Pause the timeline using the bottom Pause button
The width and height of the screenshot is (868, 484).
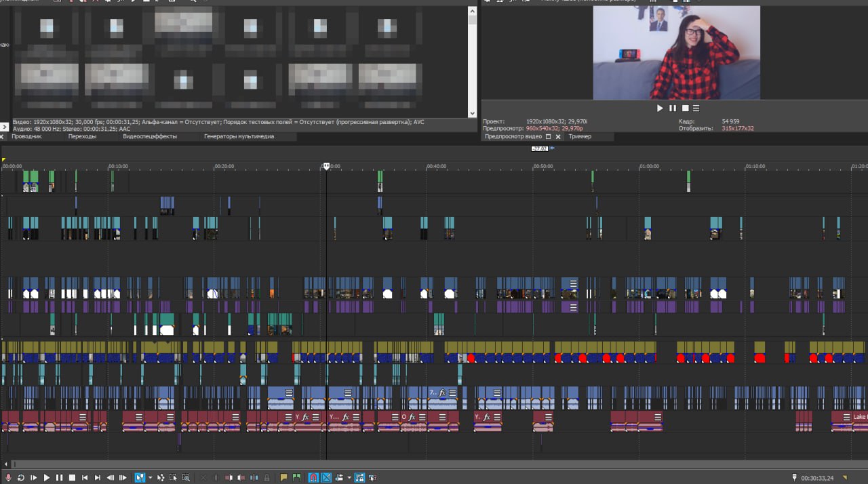coord(59,477)
